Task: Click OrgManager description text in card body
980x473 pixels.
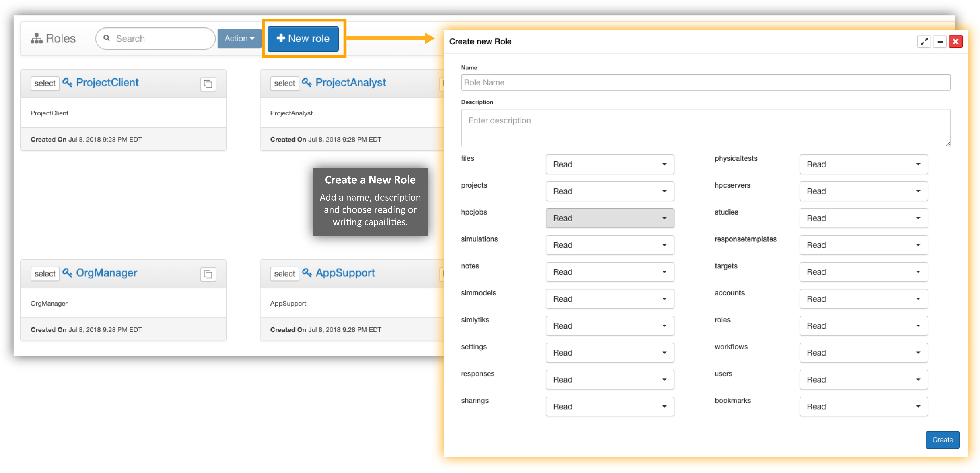Action: 49,304
